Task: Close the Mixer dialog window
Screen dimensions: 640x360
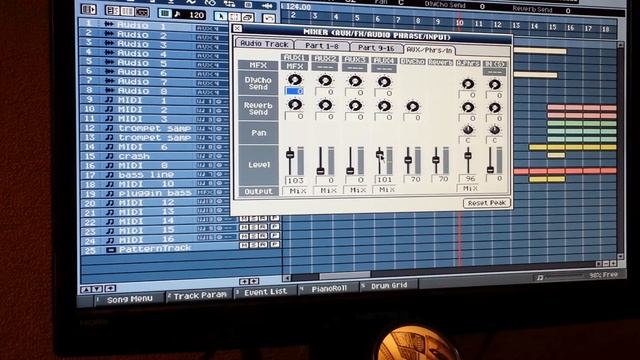Action: coord(237,28)
